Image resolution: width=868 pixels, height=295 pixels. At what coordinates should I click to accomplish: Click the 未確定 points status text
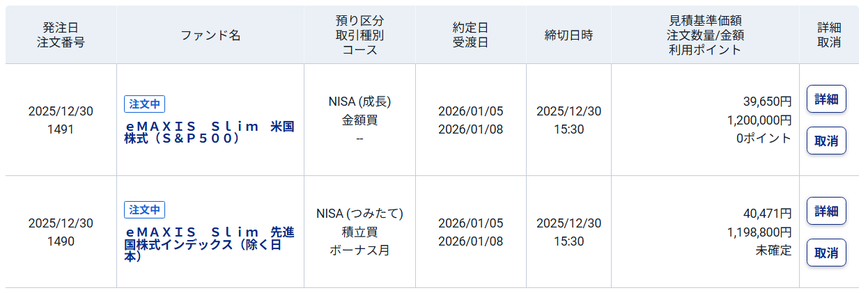click(773, 250)
